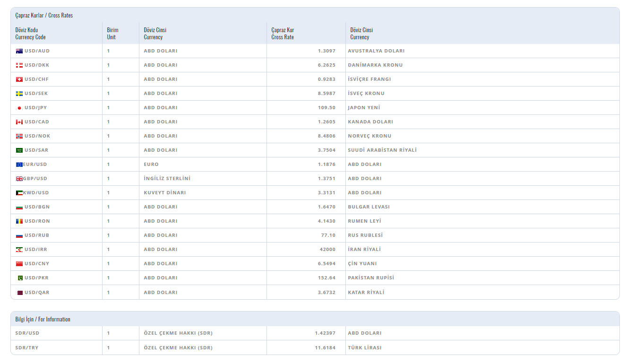Click the SDR/TRY rate value 11.6184

click(326, 348)
